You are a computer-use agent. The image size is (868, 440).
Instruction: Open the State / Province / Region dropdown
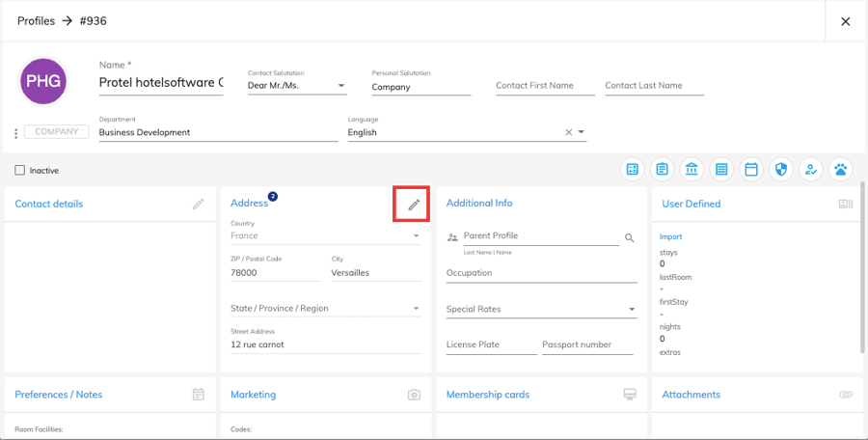[417, 309]
